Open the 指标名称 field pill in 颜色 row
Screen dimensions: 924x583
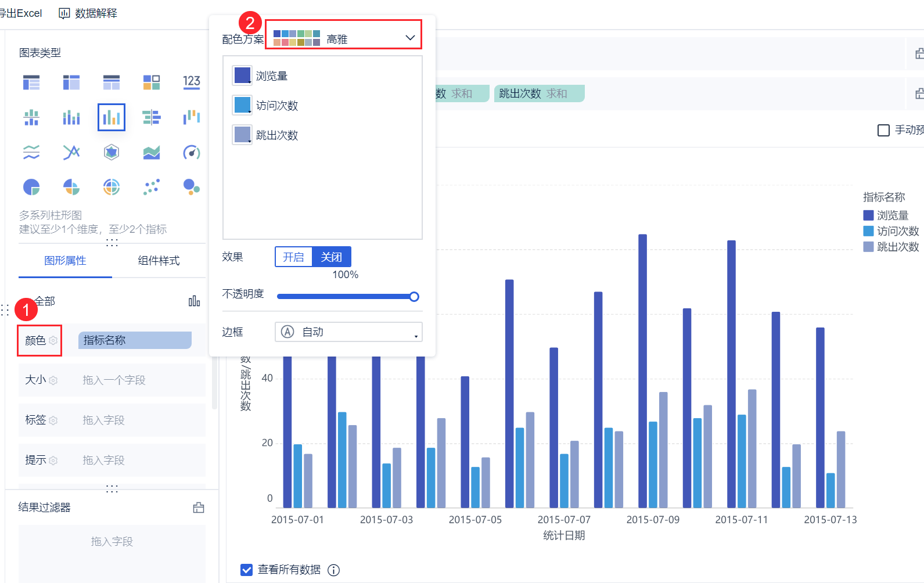pyautogui.click(x=135, y=340)
